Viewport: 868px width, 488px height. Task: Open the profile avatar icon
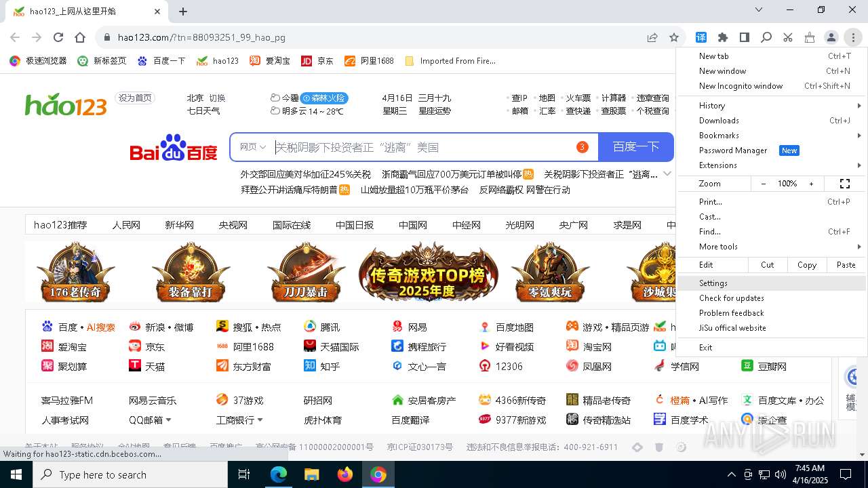point(831,37)
